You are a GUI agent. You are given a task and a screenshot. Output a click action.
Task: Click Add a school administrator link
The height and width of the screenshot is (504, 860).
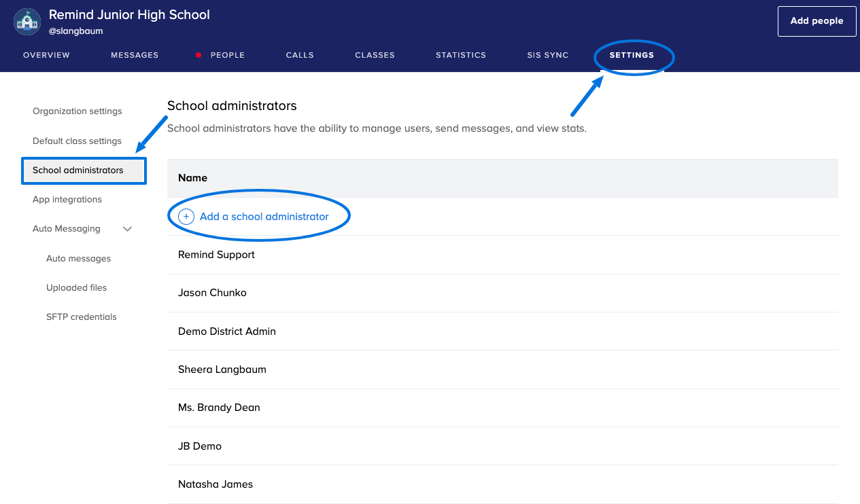click(x=264, y=217)
